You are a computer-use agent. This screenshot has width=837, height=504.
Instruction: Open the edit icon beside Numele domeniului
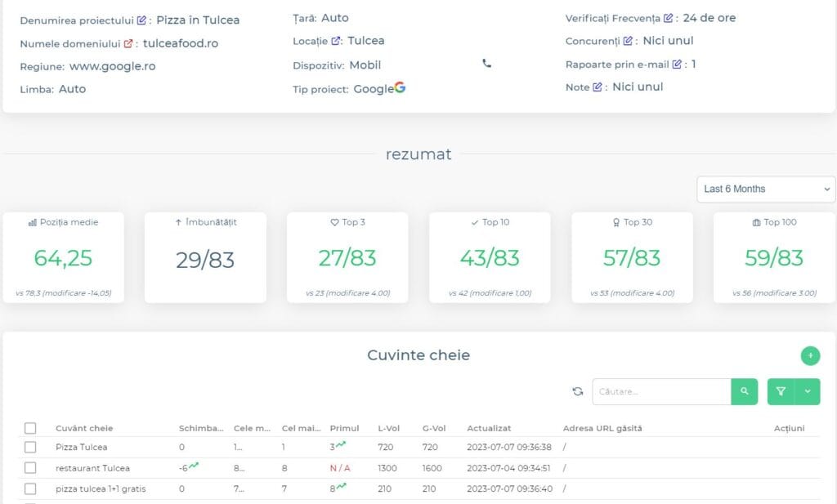click(x=129, y=43)
